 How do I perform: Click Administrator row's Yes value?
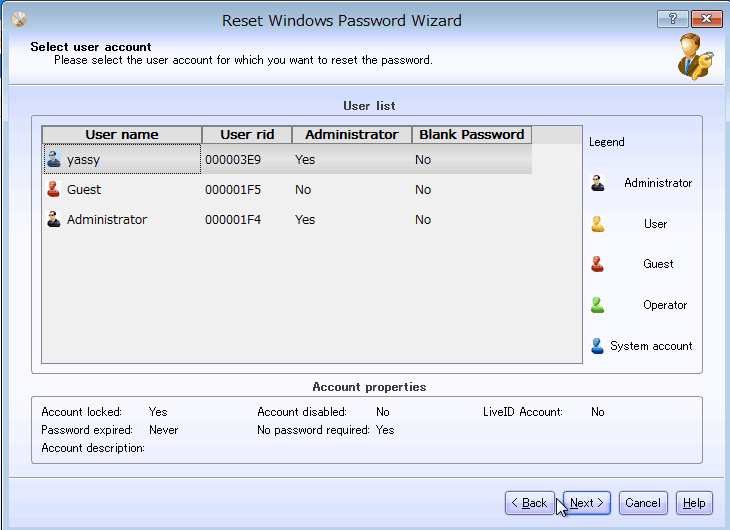pyautogui.click(x=305, y=219)
